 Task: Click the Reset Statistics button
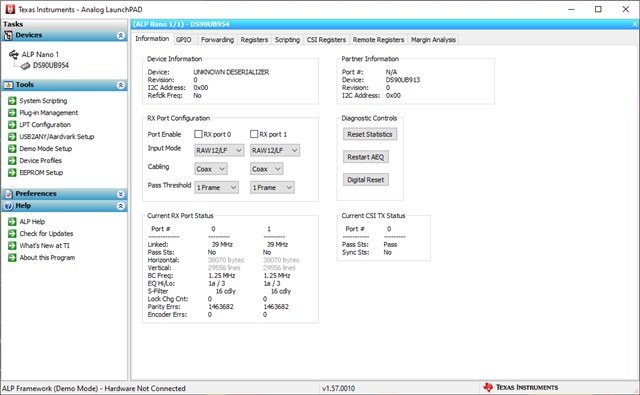[370, 134]
